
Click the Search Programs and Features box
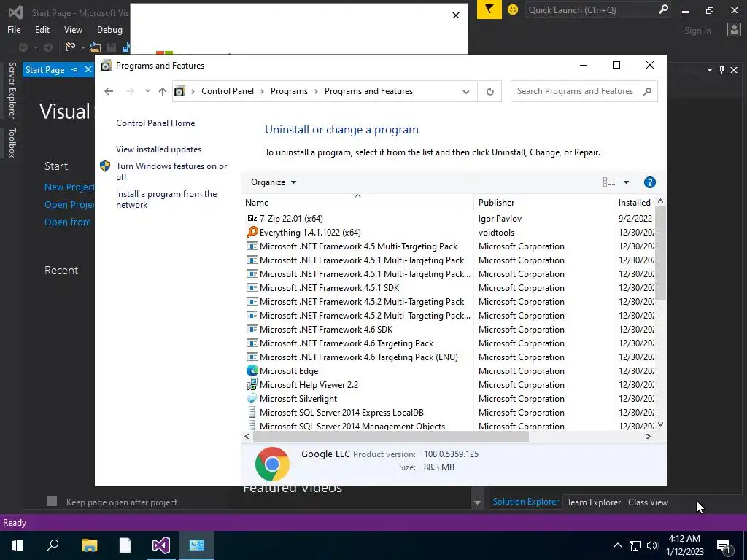click(x=584, y=91)
